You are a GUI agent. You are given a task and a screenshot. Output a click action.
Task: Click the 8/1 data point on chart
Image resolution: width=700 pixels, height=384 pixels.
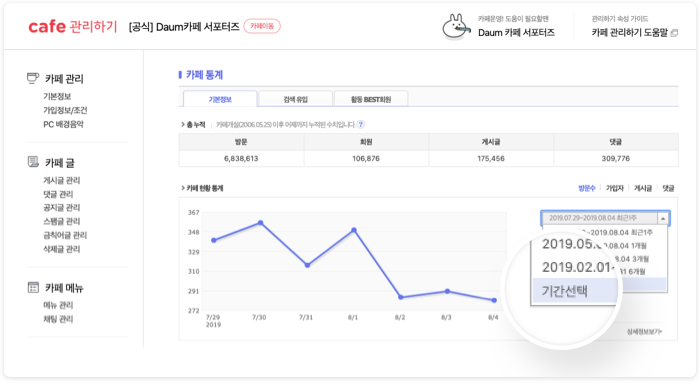coord(354,230)
